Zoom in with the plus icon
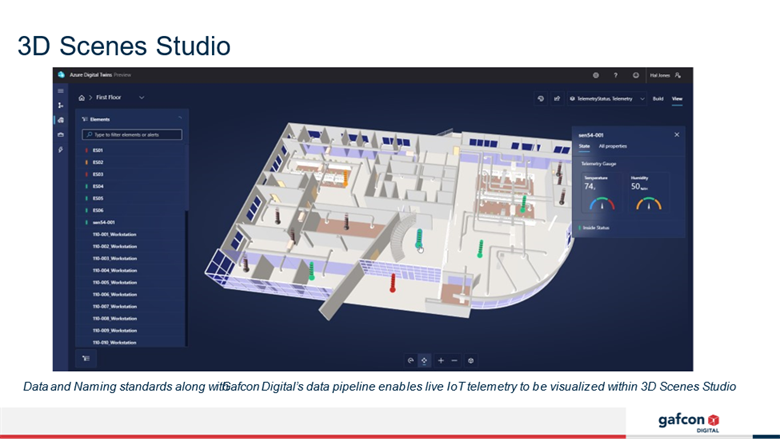Screen dimensions: 780x439 (441, 360)
